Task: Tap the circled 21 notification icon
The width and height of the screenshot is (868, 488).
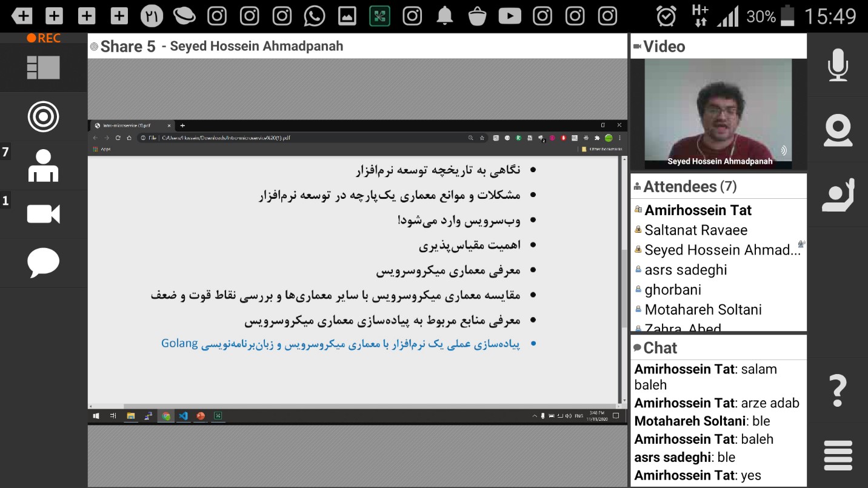Action: click(152, 16)
